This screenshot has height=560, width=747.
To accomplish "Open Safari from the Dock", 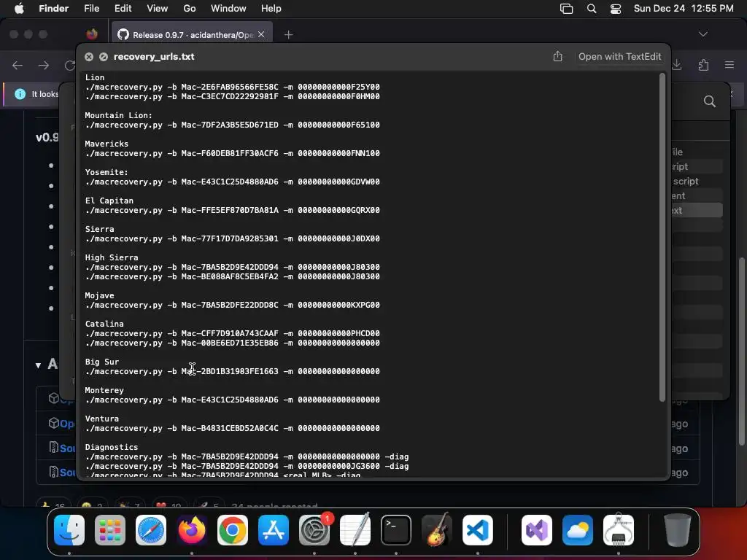I will 151,530.
